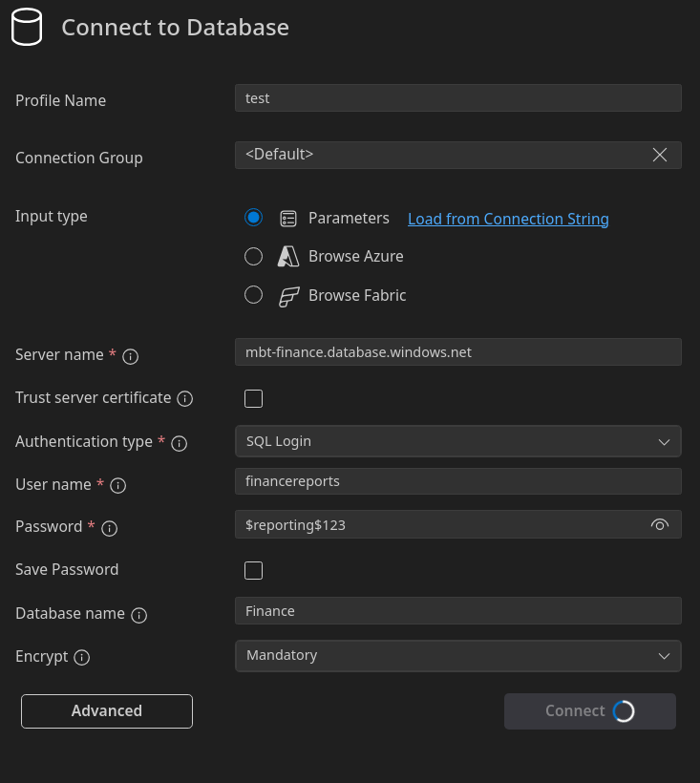The image size is (700, 783).
Task: Click the Trust server certificate info icon
Action: [185, 398]
